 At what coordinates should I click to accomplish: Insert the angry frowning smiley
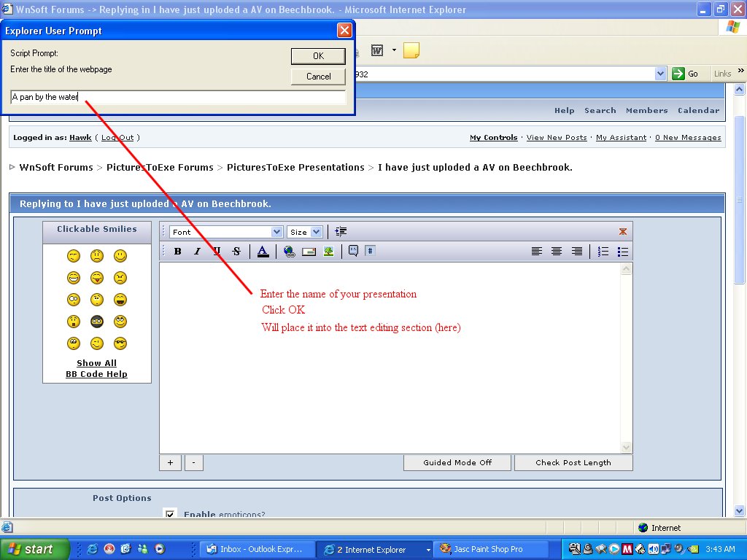tap(120, 278)
